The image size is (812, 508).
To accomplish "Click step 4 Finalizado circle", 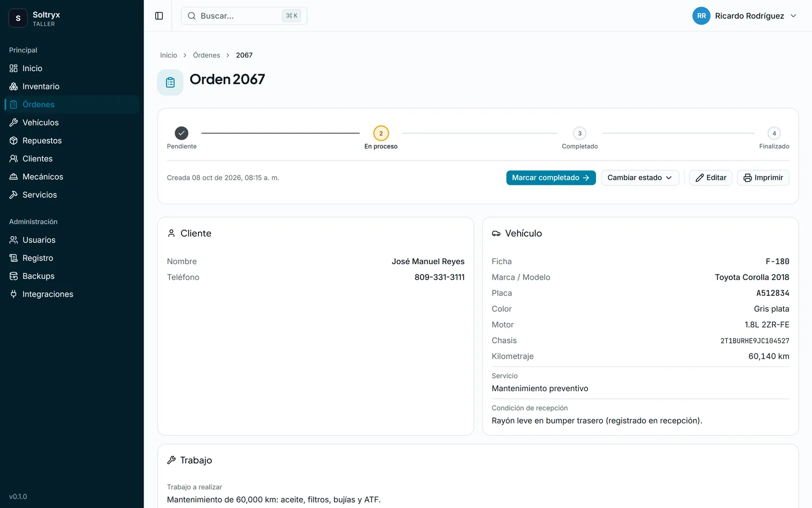I will tap(774, 133).
